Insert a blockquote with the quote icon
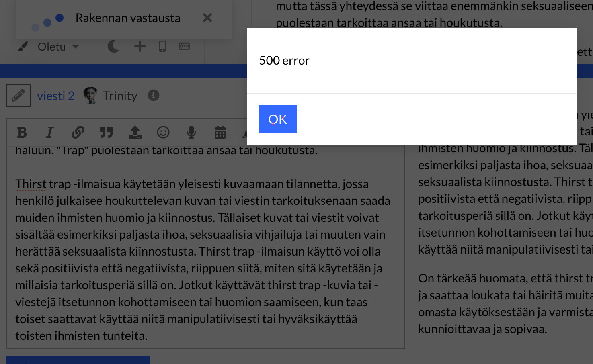Screen dimensions: 593x364 pos(106,132)
